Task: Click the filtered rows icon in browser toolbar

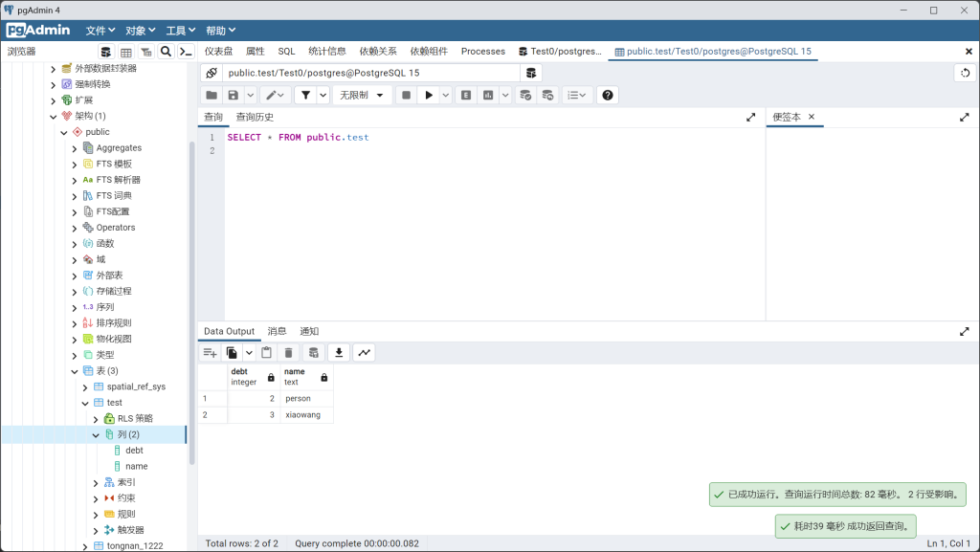Action: (x=146, y=52)
